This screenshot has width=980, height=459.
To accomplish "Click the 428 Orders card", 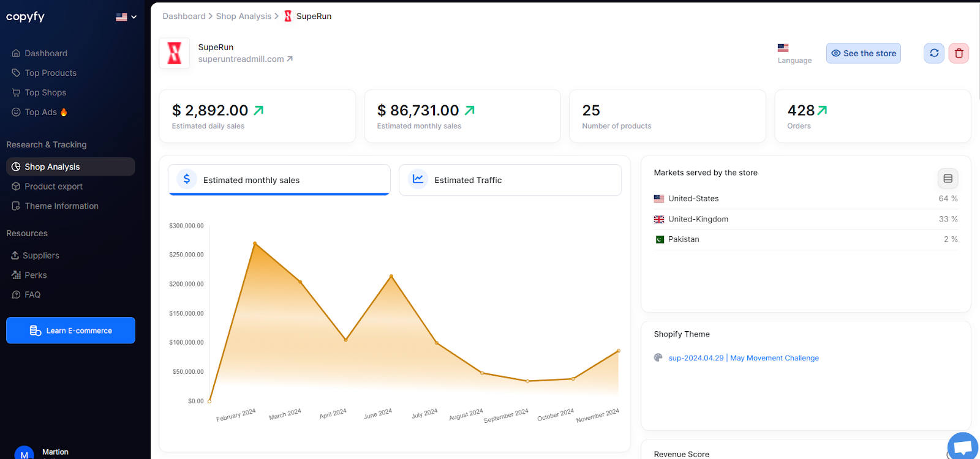I will 873,116.
